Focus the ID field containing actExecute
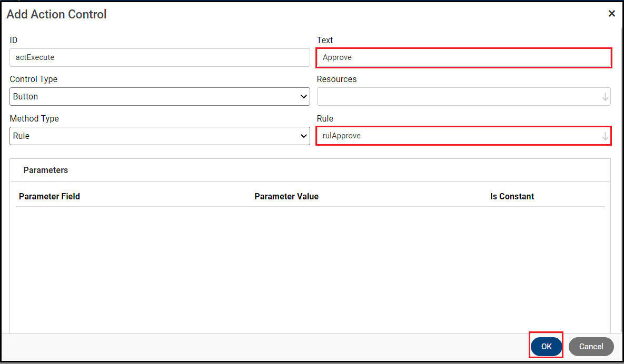The height and width of the screenshot is (364, 624). 160,57
